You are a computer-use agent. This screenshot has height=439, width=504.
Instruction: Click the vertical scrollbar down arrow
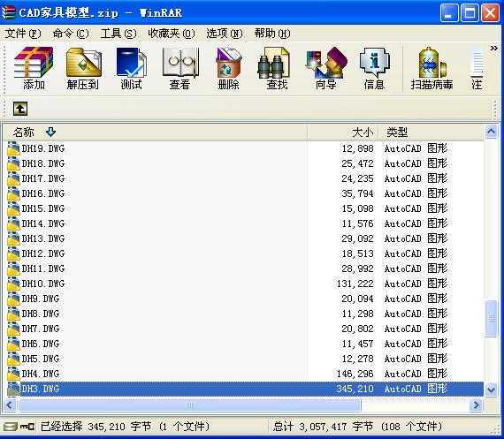[491, 390]
